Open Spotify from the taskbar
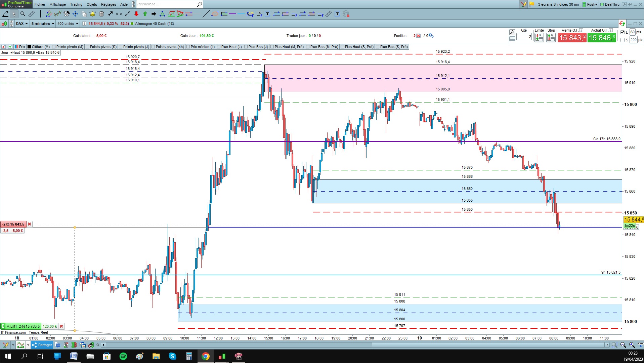Image resolution: width=644 pixels, height=363 pixels. click(123, 356)
